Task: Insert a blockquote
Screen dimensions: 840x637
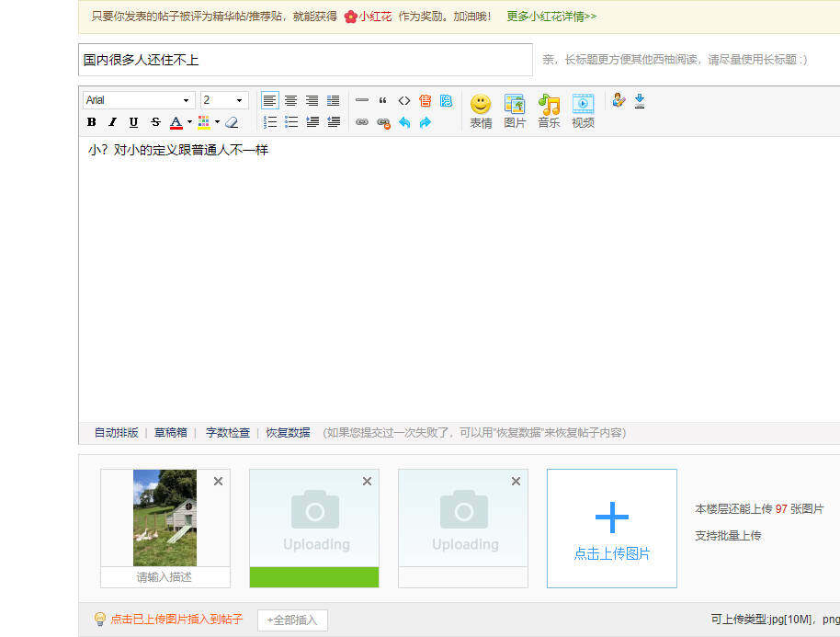Action: click(x=383, y=100)
